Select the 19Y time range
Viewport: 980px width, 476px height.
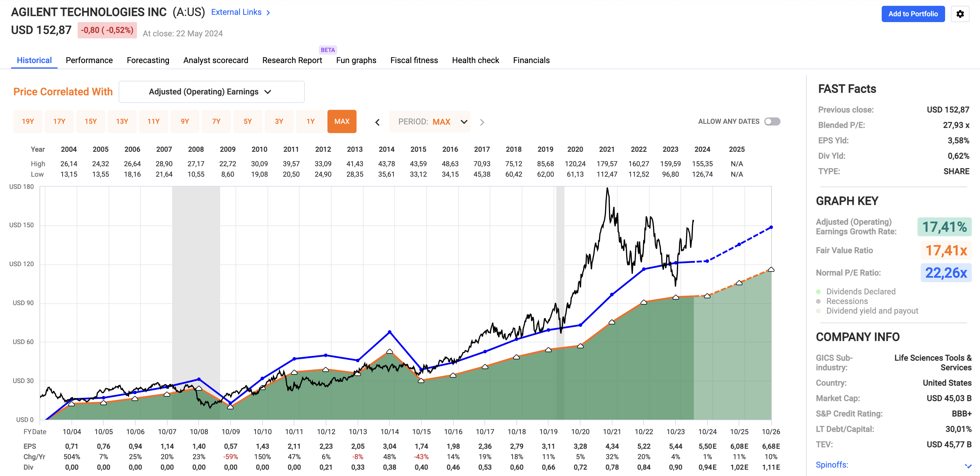click(x=28, y=121)
